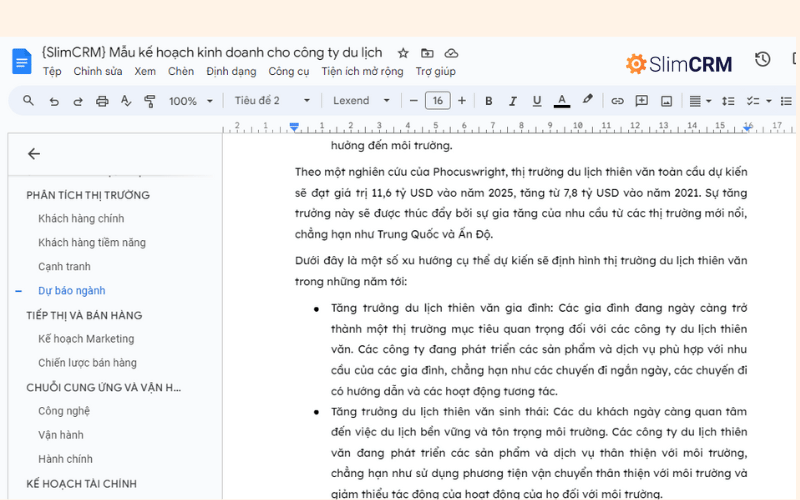Insert a bulleted list
The width and height of the screenshot is (800, 500).
pos(786,101)
